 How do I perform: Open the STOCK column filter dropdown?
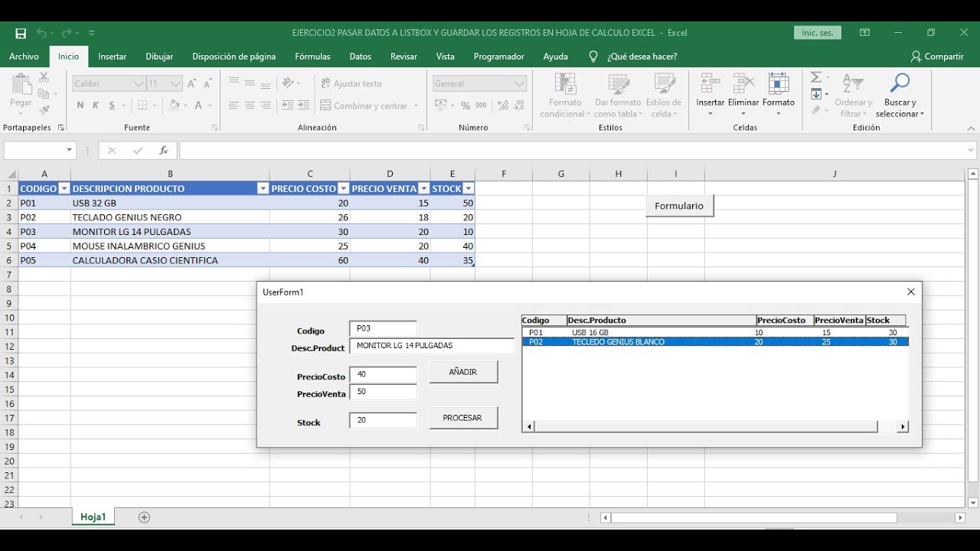pyautogui.click(x=469, y=188)
